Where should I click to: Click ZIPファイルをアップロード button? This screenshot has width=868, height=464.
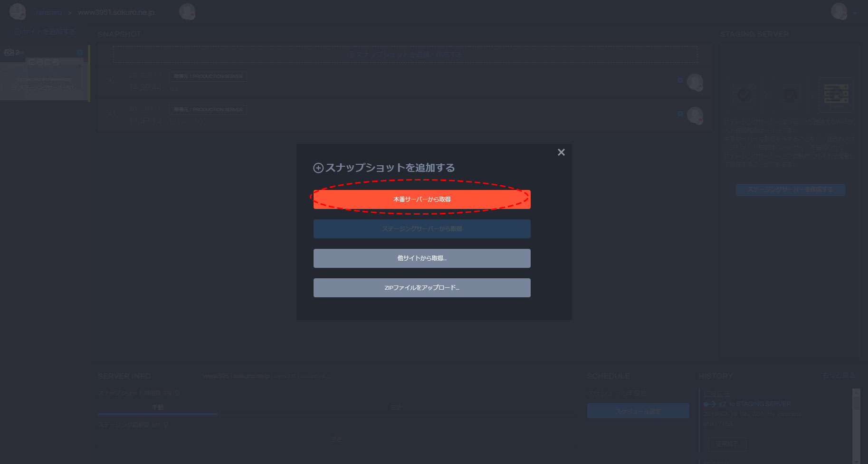(x=421, y=288)
